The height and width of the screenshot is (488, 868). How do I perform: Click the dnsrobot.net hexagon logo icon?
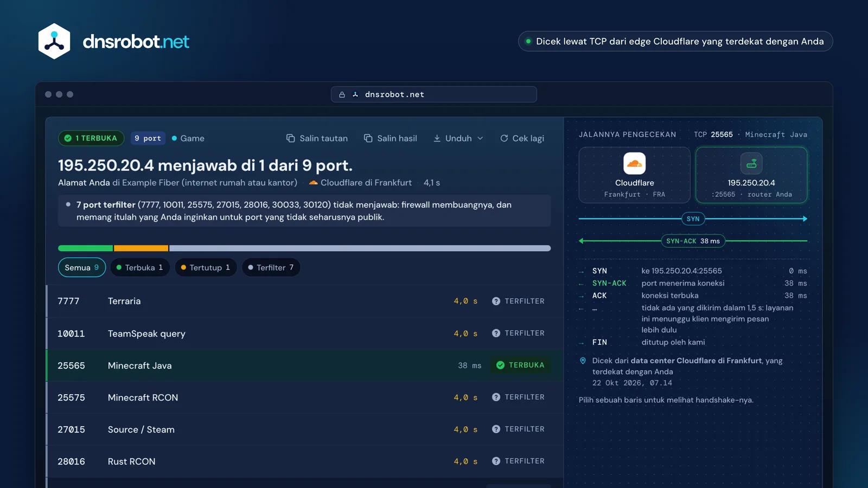click(x=54, y=41)
